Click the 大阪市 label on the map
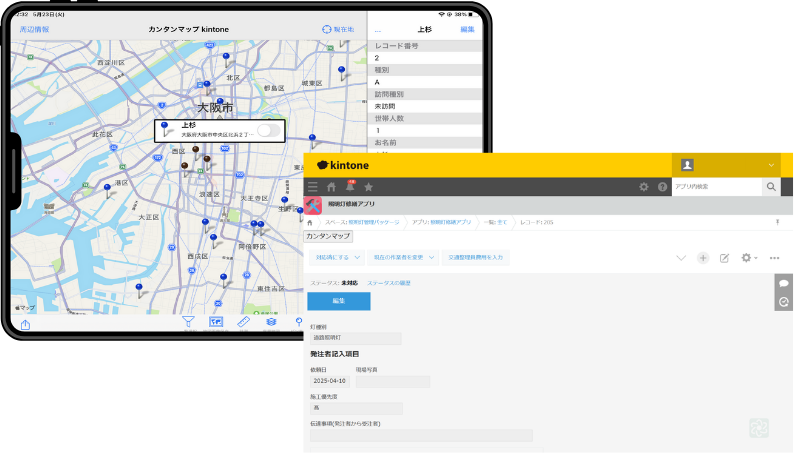Screen dimensions: 794x453 point(215,107)
